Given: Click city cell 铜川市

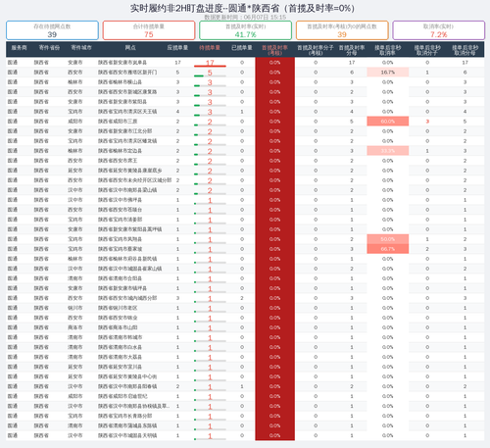Looking at the screenshot, I should (x=75, y=308).
